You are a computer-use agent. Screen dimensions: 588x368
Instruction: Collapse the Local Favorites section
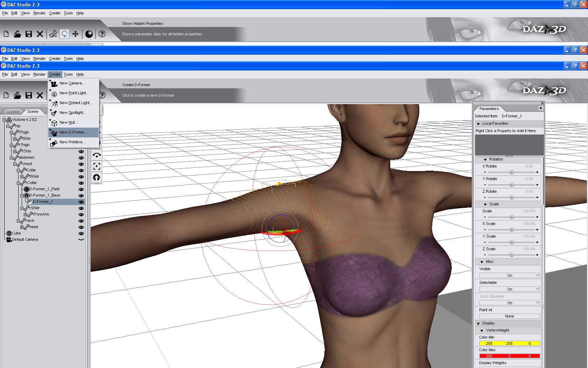tap(478, 124)
